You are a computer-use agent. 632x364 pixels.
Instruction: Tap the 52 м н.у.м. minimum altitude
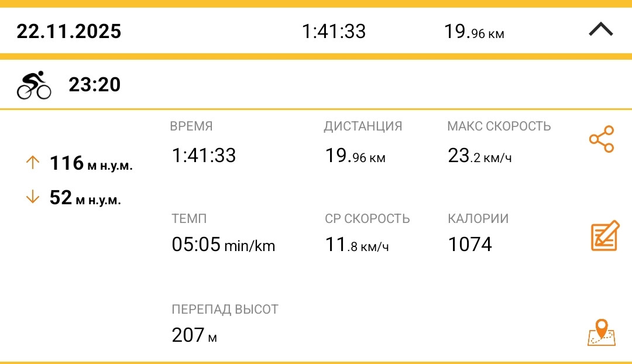[x=85, y=198]
